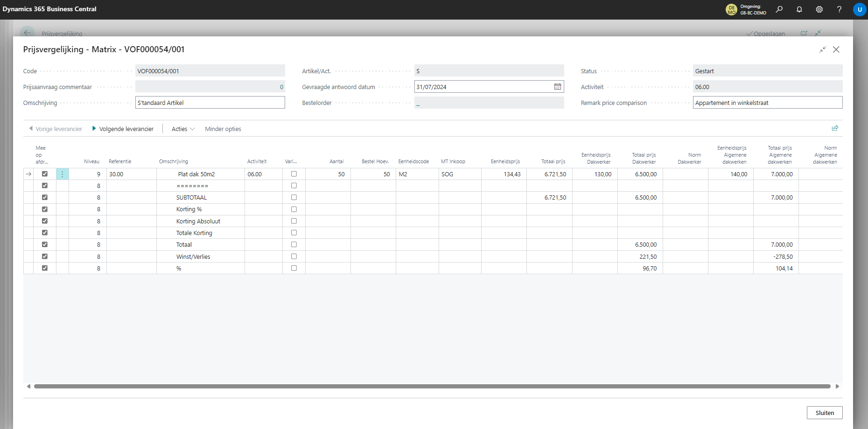
Task: Open notifications bell icon
Action: (799, 9)
